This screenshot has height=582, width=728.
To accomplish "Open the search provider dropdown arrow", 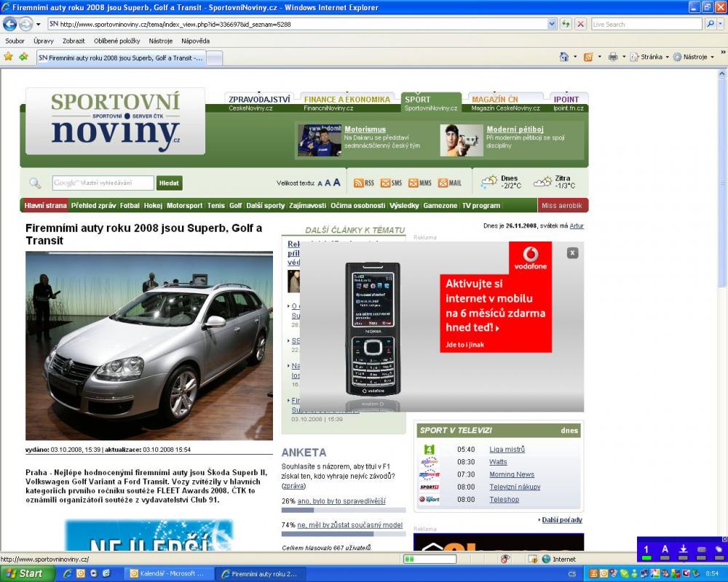I will (720, 24).
